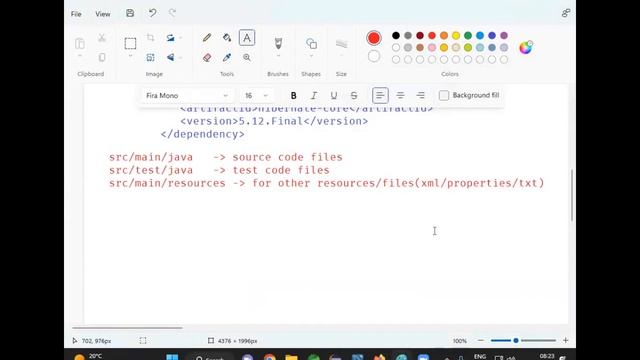Click text 'src/test/java' on canvas

[x=151, y=170]
